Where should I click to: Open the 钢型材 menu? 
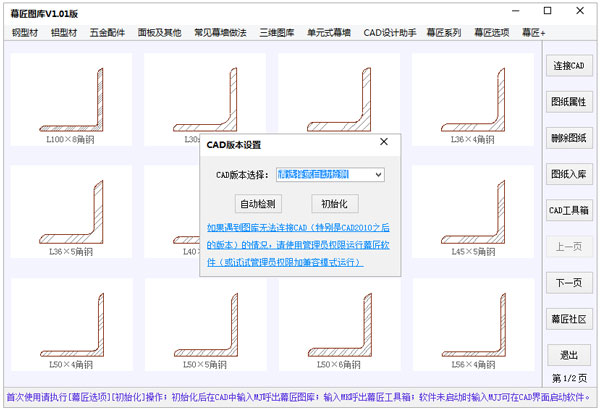click(24, 33)
